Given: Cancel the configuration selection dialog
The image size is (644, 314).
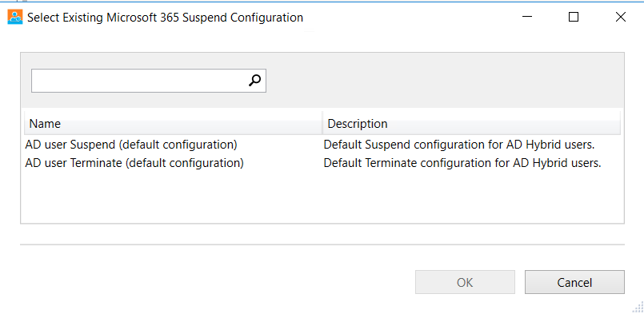Looking at the screenshot, I should [x=574, y=282].
